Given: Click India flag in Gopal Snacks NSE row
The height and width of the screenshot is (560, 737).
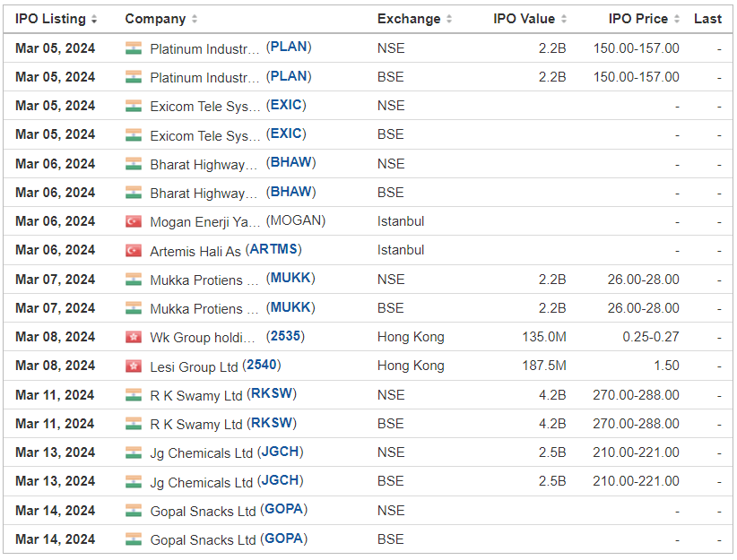Looking at the screenshot, I should (134, 511).
